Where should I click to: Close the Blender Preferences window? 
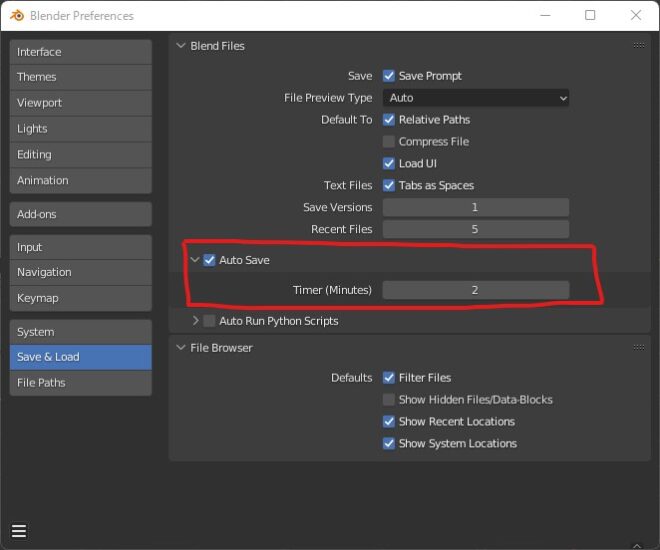[x=636, y=16]
